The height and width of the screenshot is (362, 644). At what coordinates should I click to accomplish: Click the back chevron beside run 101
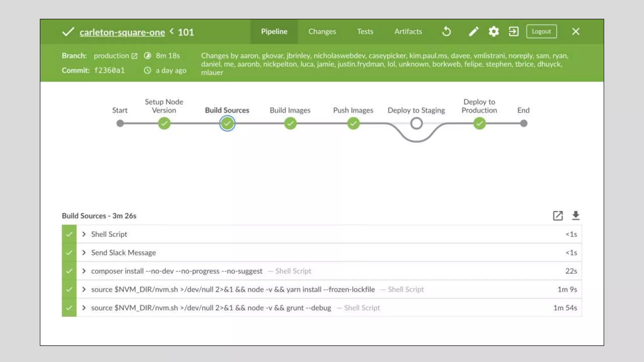172,31
